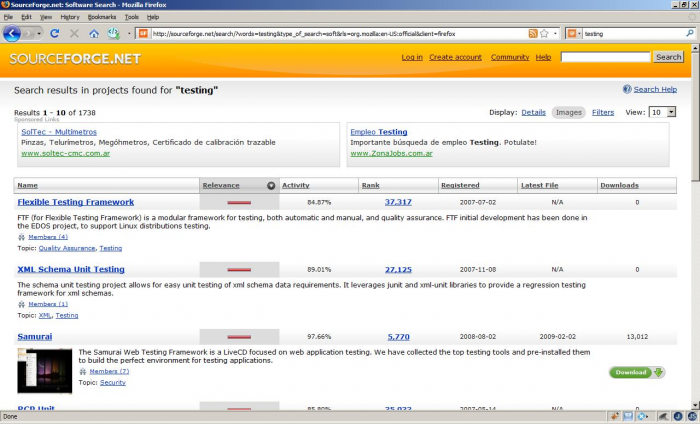
Task: Click the orange RSS feed icon
Action: [x=533, y=33]
